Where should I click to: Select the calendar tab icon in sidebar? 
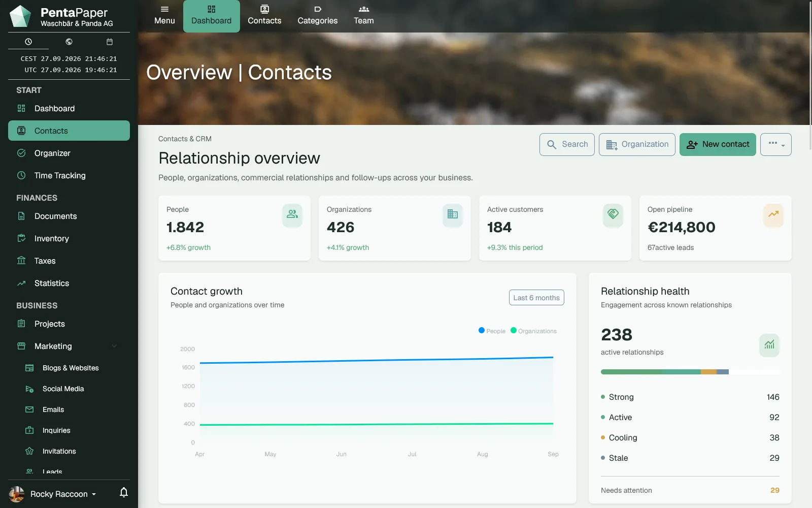coord(110,42)
